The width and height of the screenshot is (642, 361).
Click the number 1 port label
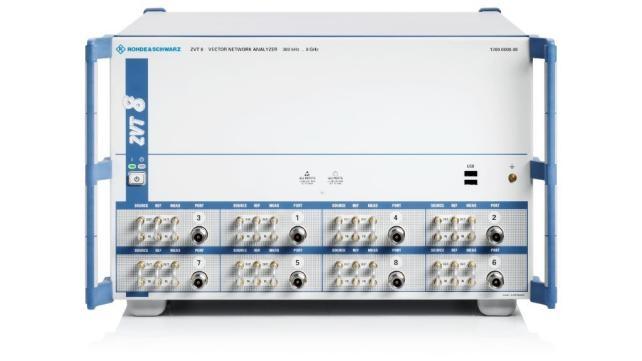click(x=297, y=218)
